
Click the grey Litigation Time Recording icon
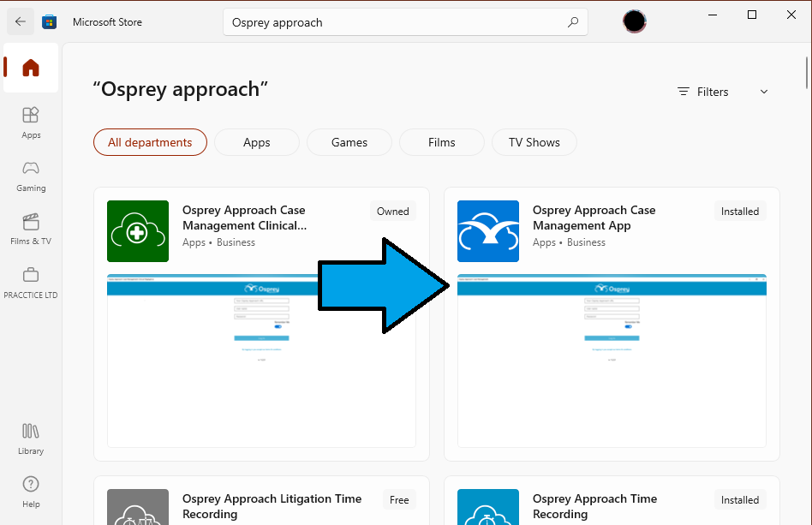138,507
